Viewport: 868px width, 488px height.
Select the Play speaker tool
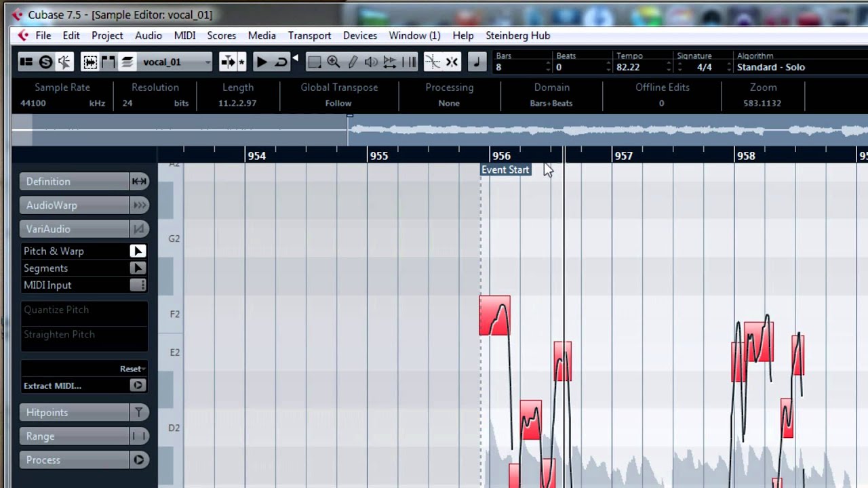click(371, 62)
